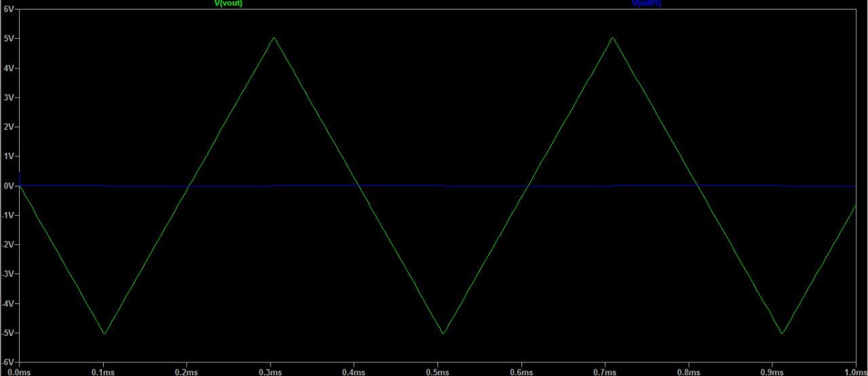Click the 0.3ms time axis label

pyautogui.click(x=270, y=372)
